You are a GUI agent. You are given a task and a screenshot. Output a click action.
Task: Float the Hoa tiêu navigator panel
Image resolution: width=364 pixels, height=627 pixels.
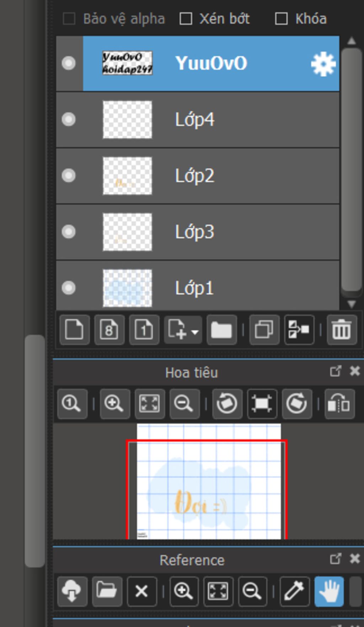[335, 371]
